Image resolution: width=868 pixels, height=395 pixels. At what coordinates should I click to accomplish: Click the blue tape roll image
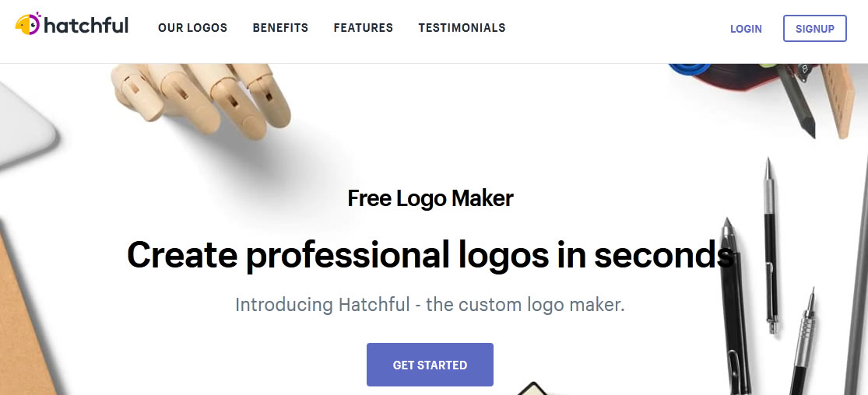pyautogui.click(x=689, y=70)
